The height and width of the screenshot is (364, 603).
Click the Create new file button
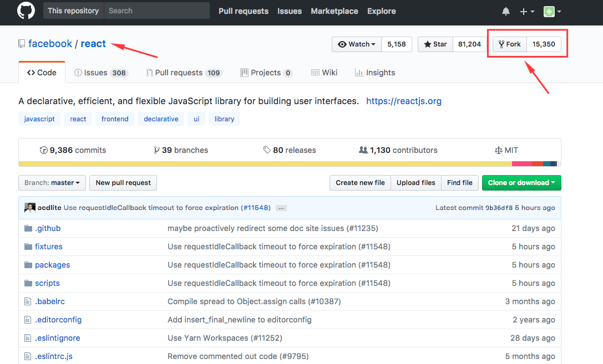pyautogui.click(x=361, y=183)
